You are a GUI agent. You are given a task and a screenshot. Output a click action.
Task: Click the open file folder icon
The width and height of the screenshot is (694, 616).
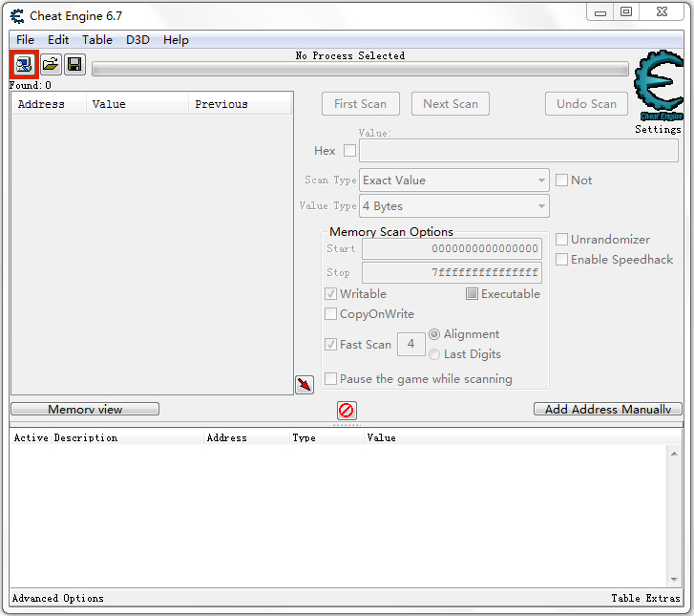point(50,65)
